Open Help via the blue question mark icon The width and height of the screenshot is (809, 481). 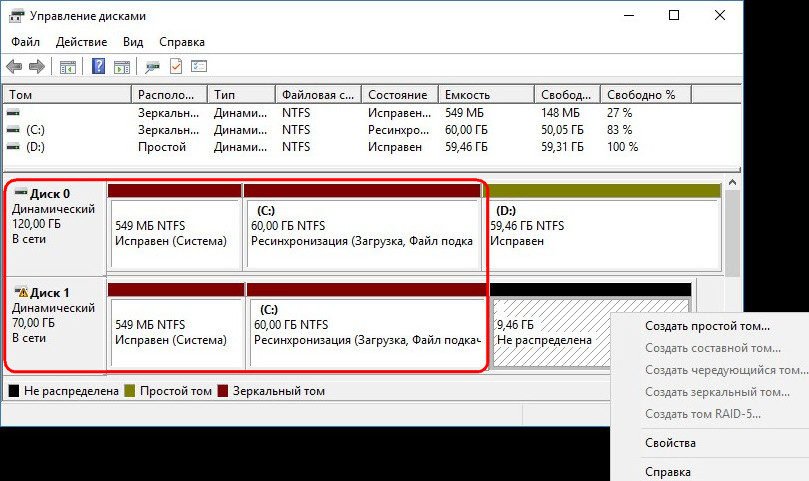pyautogui.click(x=99, y=67)
